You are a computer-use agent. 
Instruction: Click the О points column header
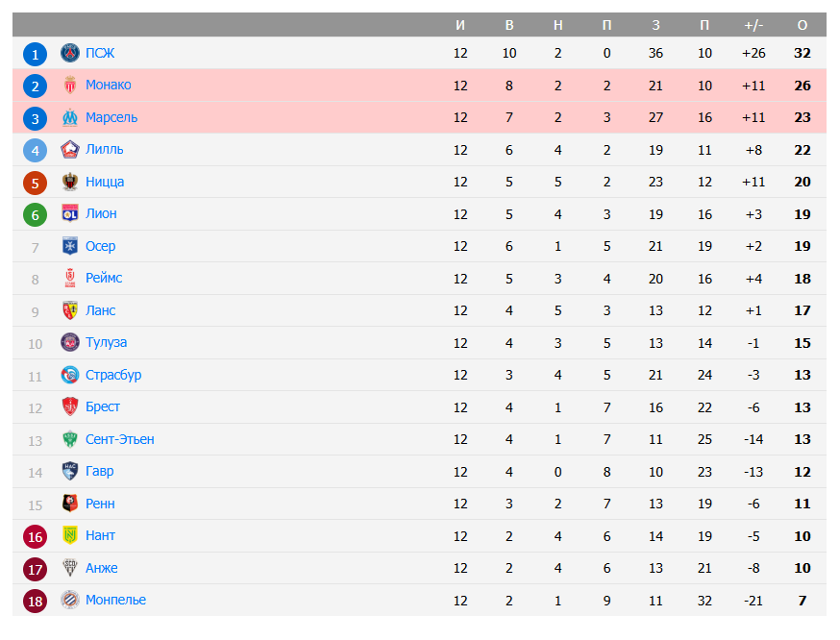click(x=803, y=25)
